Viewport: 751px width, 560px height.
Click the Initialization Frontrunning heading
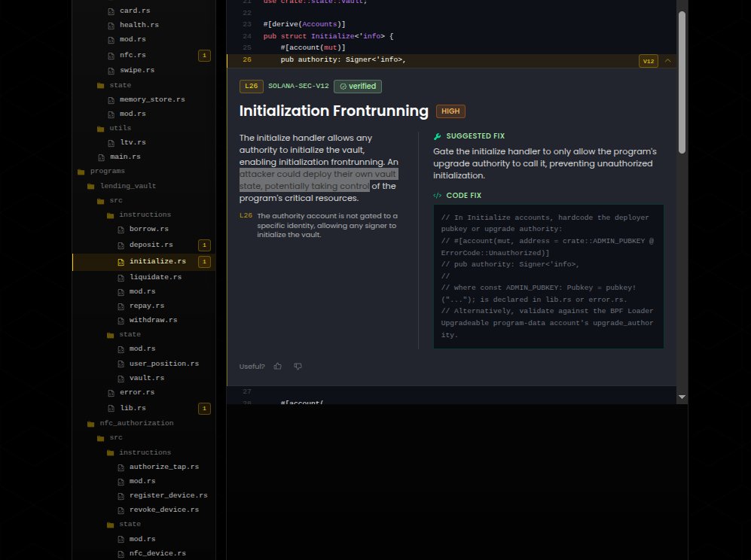coord(334,111)
